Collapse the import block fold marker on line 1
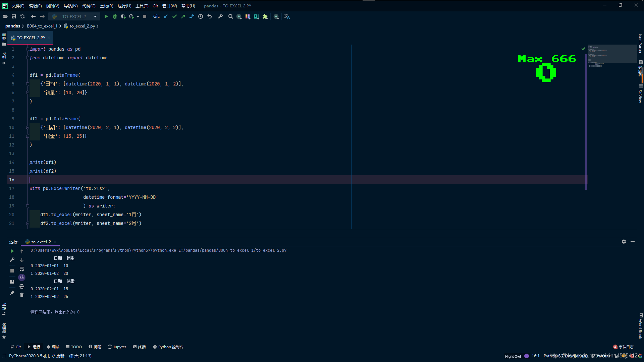Viewport: 644px width, 362px height. pos(28,49)
